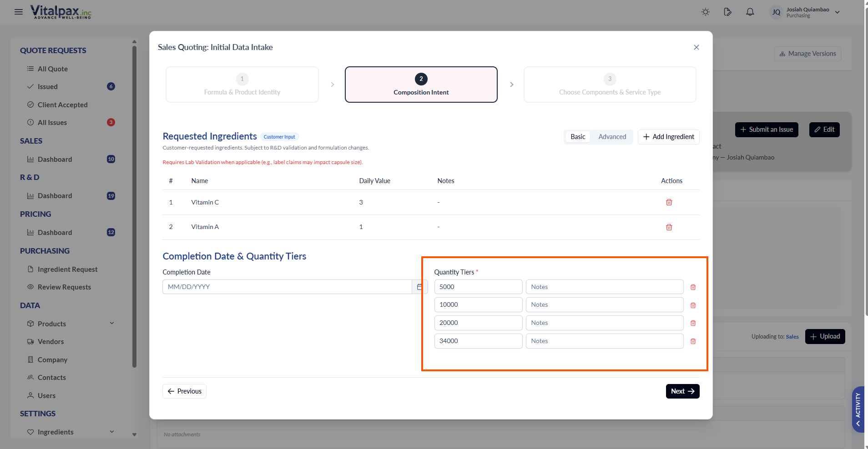Click the Upload button
Screen dimensions: 868x449
click(825, 336)
